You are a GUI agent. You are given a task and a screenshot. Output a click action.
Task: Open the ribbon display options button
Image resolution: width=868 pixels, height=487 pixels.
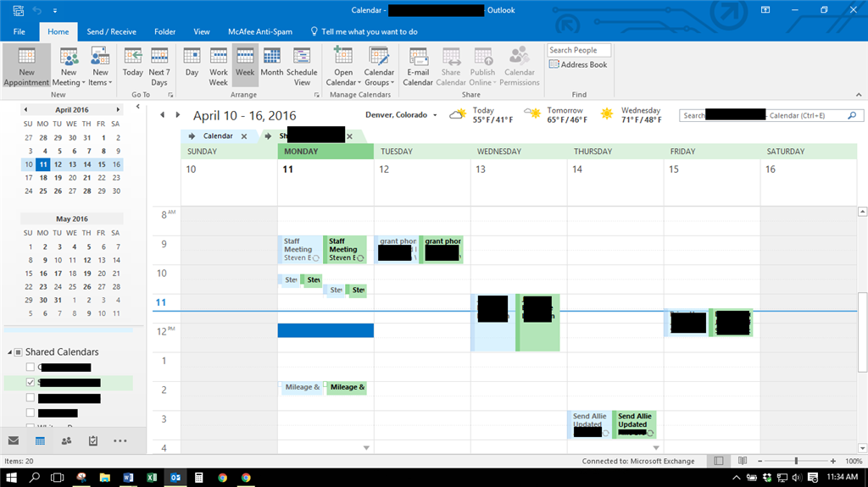[765, 10]
